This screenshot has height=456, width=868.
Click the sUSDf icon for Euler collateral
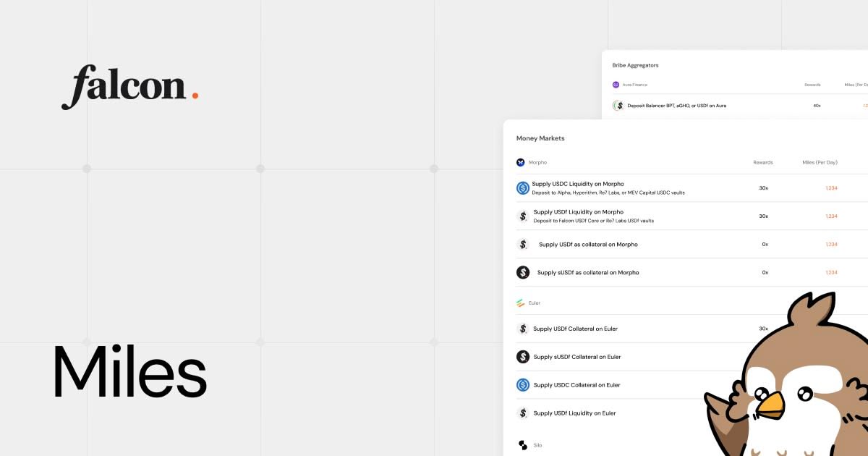523,357
